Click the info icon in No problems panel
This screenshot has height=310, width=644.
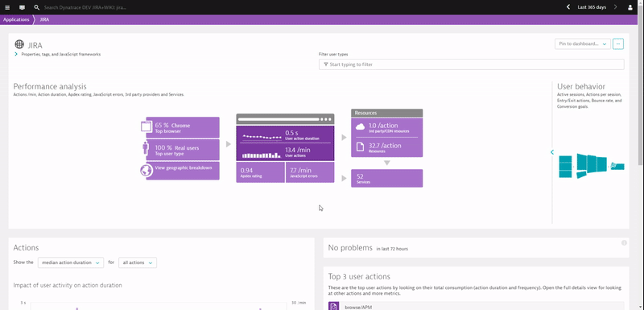pos(624,243)
